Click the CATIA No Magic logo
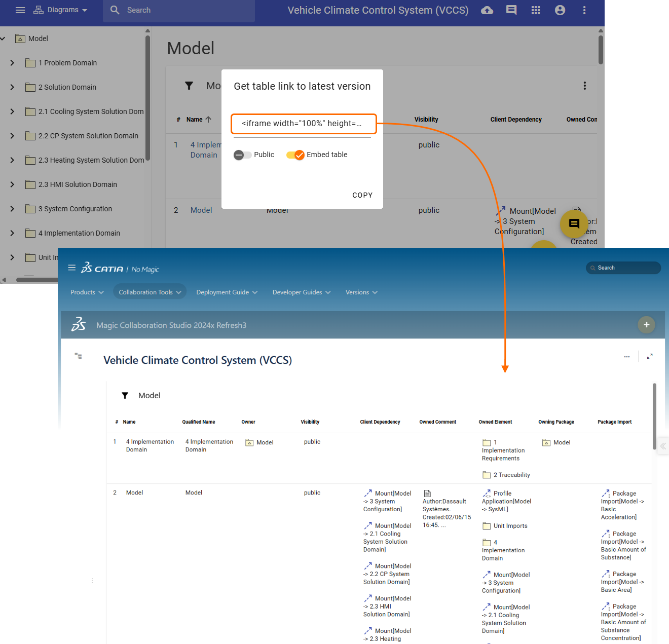The width and height of the screenshot is (669, 644). click(x=120, y=269)
